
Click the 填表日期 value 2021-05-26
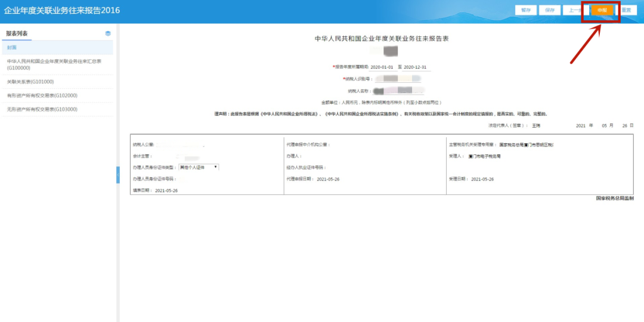(166, 191)
